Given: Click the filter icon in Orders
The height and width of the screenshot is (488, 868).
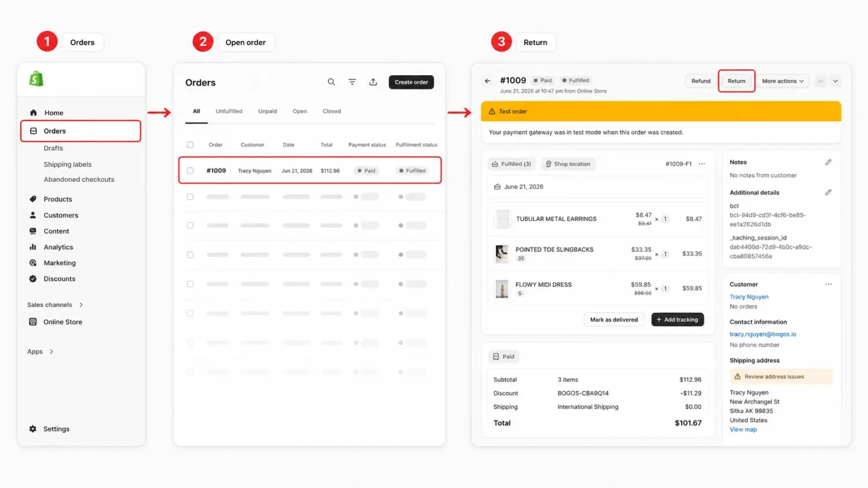Looking at the screenshot, I should (352, 82).
